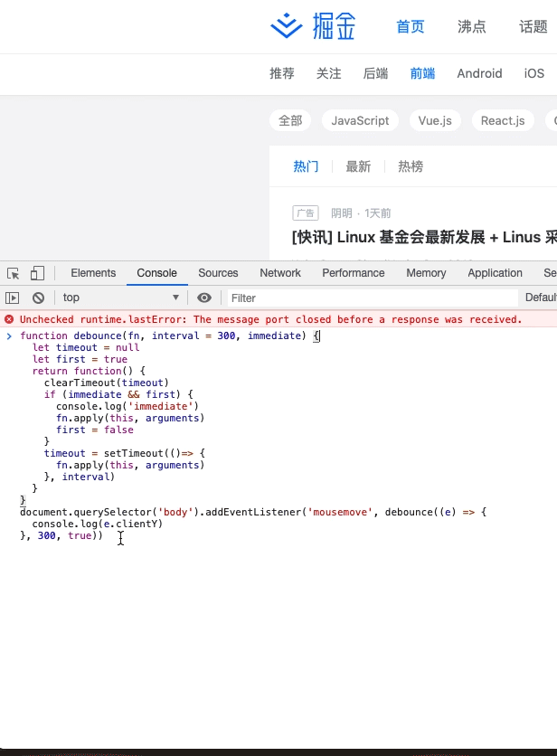Switch to the Elements tab
Viewport: 557px width, 756px height.
pyautogui.click(x=93, y=273)
